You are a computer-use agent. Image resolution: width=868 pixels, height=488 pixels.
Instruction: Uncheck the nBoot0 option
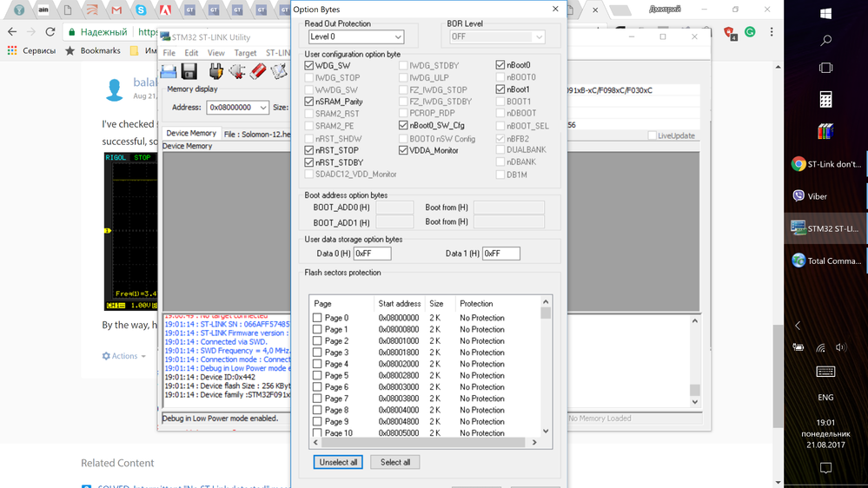[500, 65]
